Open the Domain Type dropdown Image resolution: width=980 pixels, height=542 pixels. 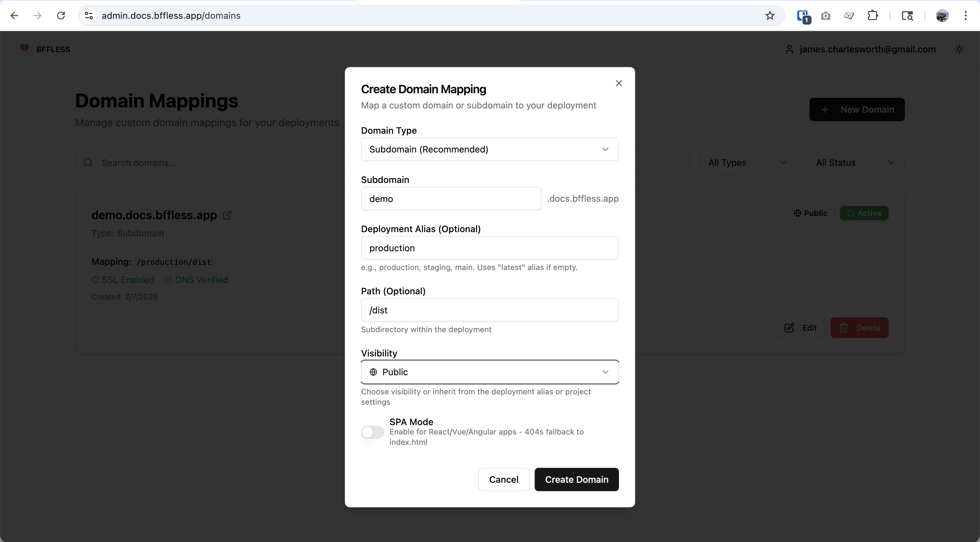[490, 149]
